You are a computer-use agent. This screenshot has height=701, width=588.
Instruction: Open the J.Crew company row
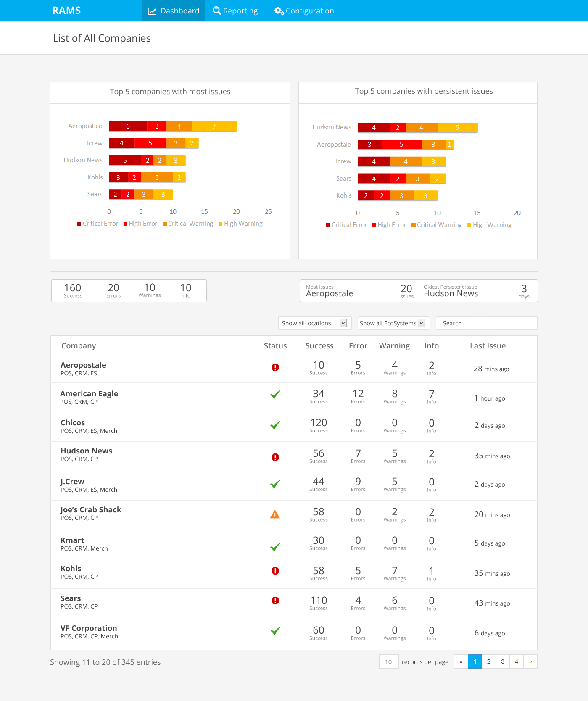[294, 486]
